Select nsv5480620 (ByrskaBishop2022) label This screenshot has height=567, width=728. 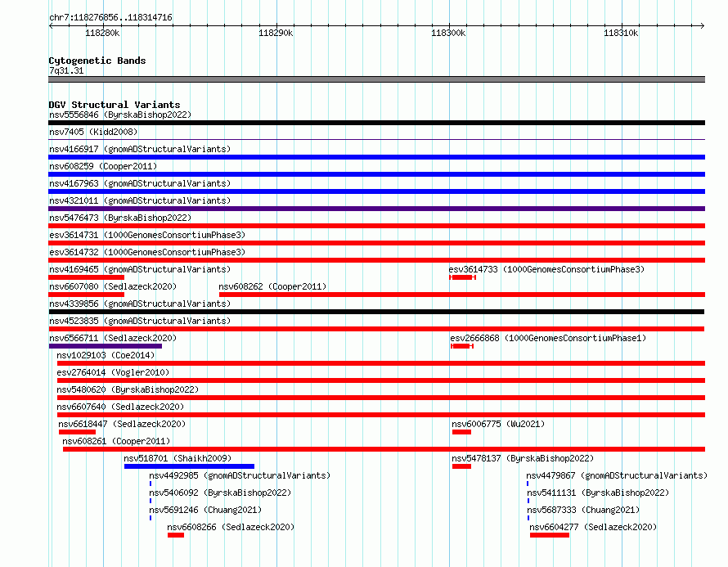(128, 389)
